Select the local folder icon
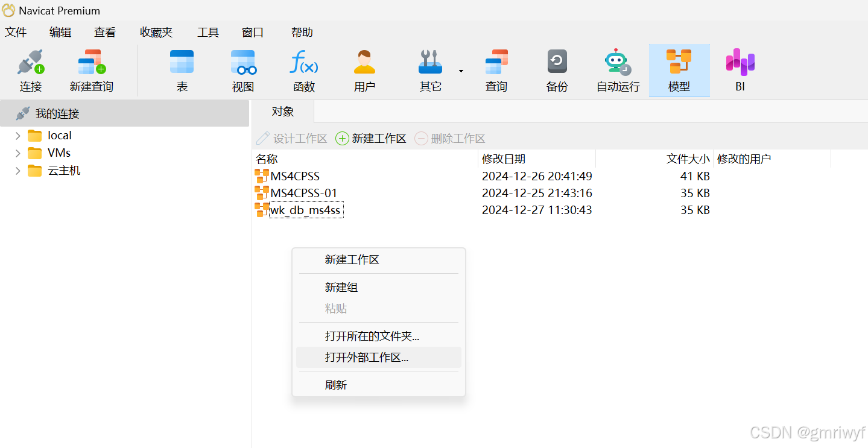 click(35, 136)
